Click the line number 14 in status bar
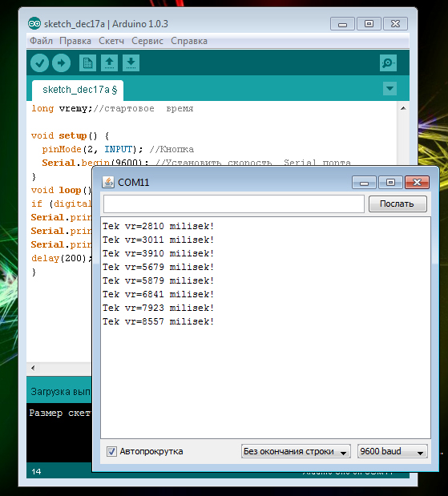 [36, 471]
